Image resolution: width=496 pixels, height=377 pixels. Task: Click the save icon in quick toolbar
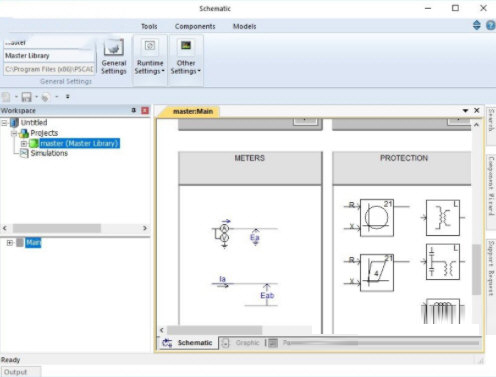26,97
